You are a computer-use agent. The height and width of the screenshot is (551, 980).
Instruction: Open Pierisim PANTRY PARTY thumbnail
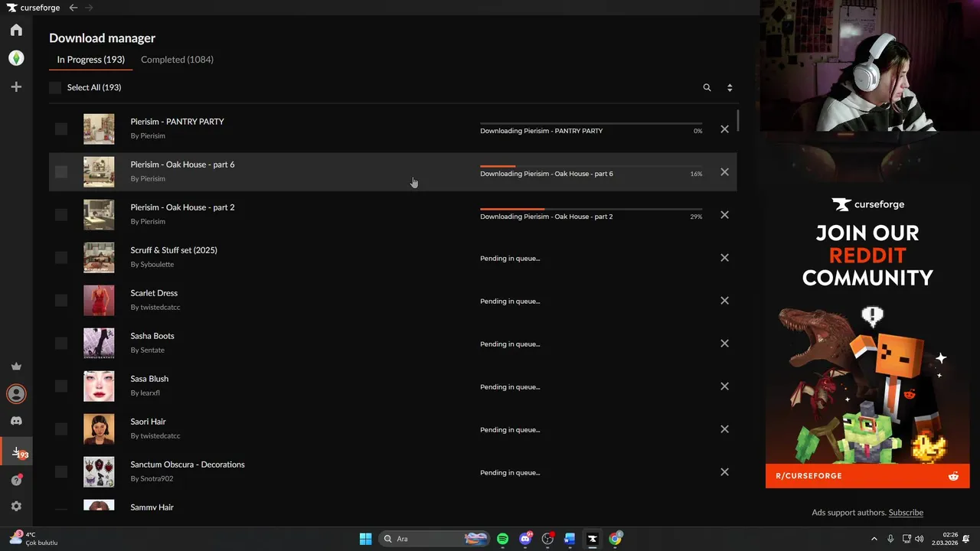coord(99,129)
